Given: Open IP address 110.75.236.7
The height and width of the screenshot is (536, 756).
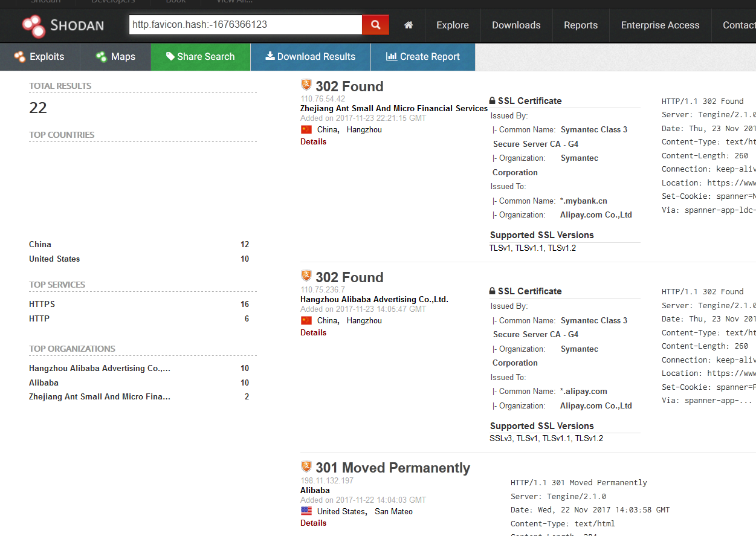Looking at the screenshot, I should coord(321,290).
